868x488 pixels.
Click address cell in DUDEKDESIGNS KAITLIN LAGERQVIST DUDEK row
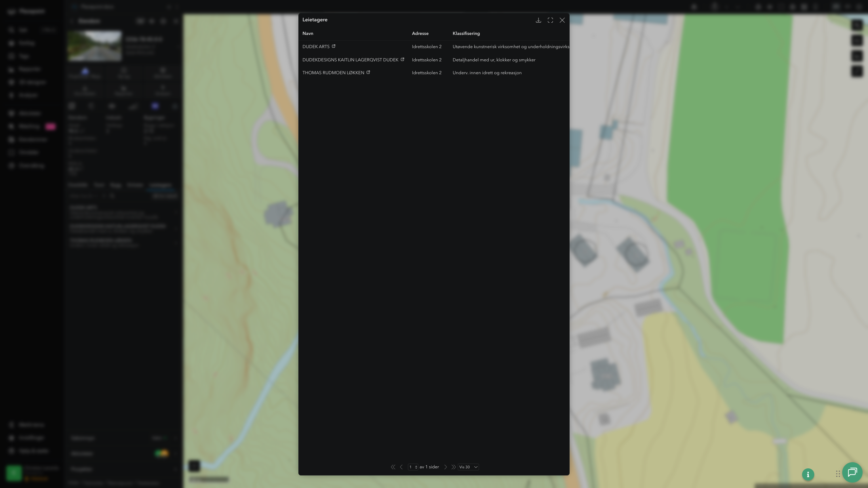[427, 60]
